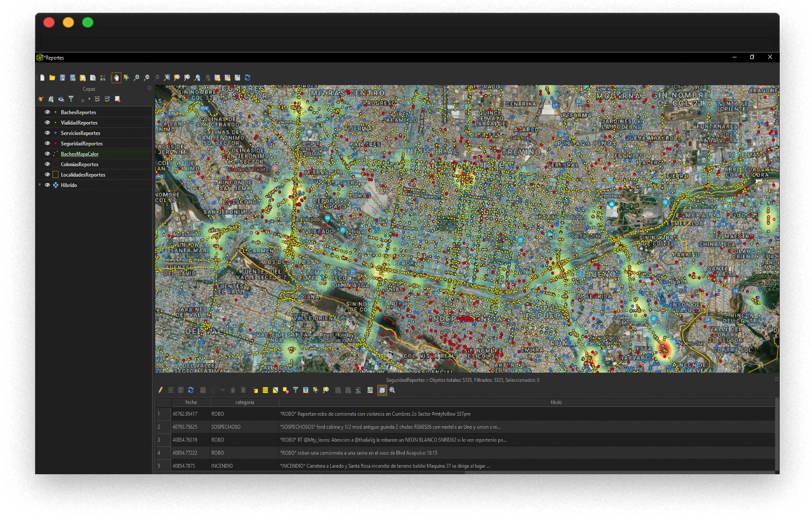Click the categoria column header
Screen dimensions: 812x524
[244, 402]
